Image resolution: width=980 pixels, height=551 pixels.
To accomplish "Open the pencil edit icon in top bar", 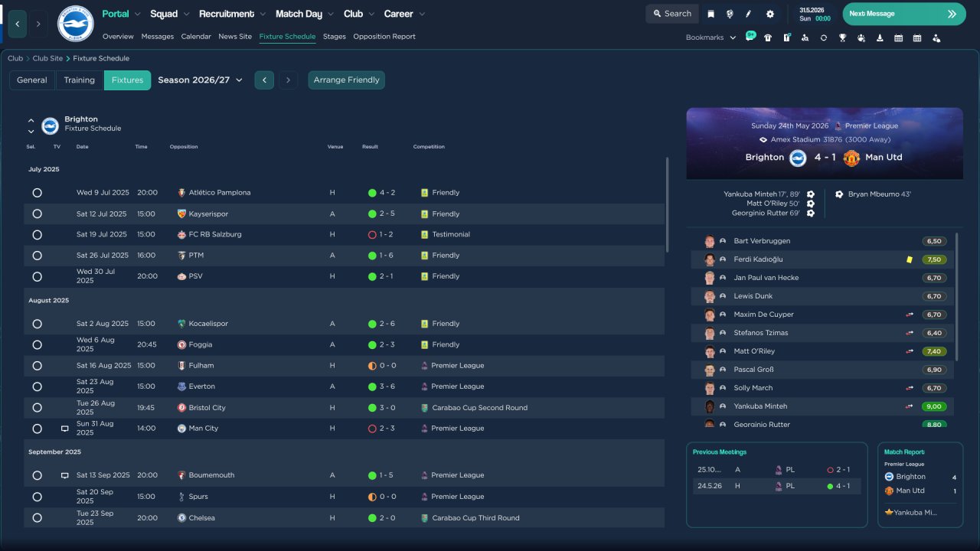I will (x=749, y=14).
